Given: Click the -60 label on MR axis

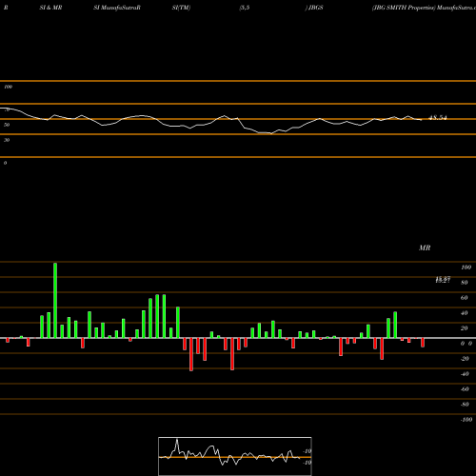Looking at the screenshot, I should pos(465,389).
